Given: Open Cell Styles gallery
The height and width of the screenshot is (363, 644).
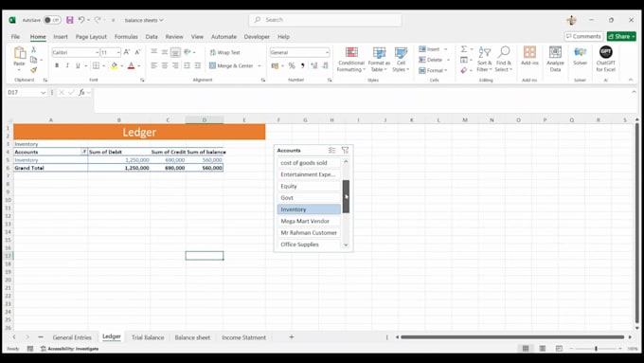Looking at the screenshot, I should [401, 60].
